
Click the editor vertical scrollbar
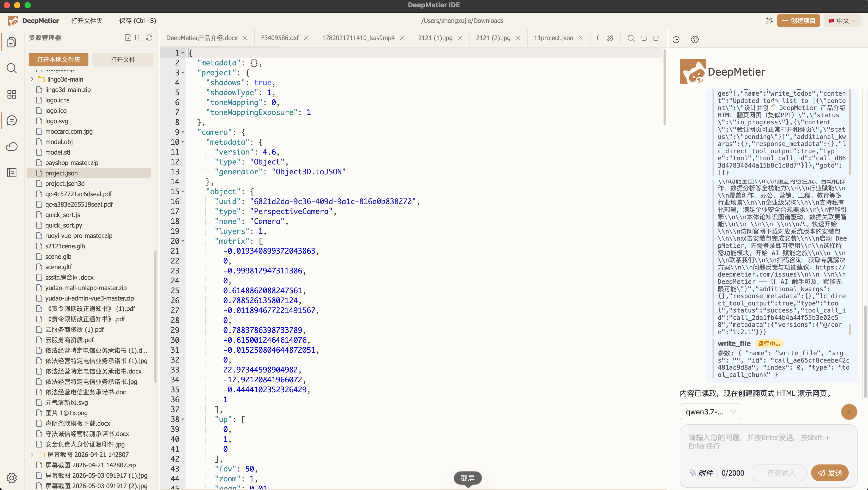click(665, 88)
